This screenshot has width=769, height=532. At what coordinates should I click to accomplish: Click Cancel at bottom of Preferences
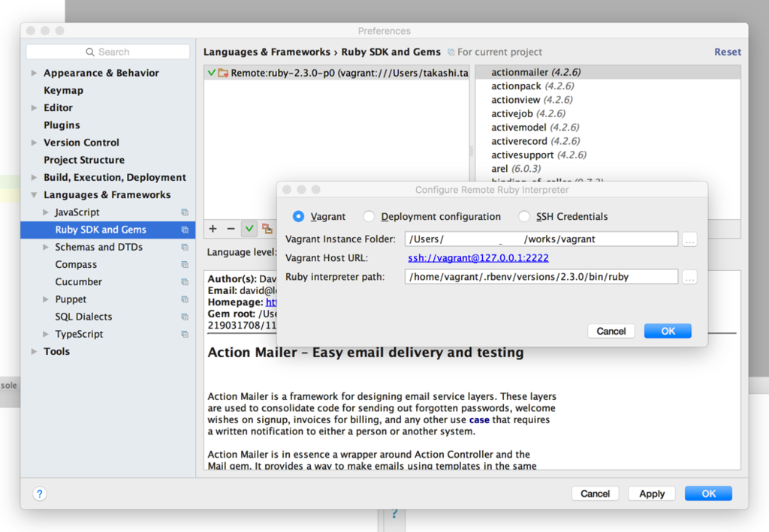tap(595, 494)
